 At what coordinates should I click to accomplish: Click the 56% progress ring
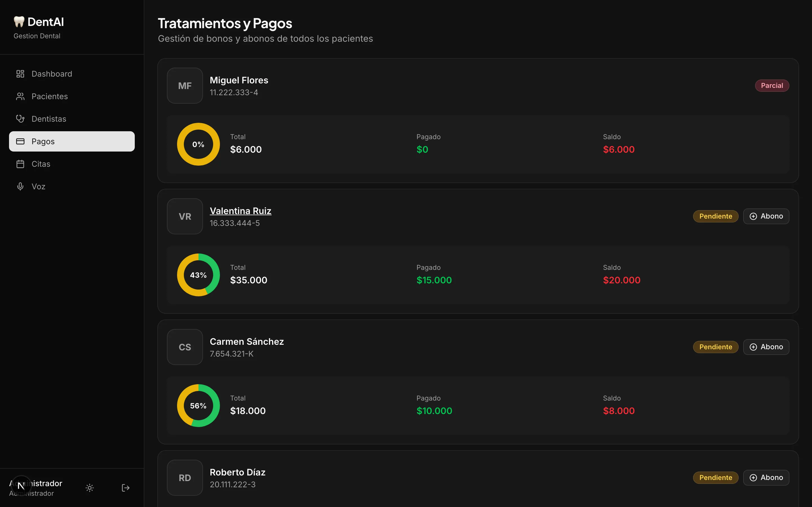(198, 406)
